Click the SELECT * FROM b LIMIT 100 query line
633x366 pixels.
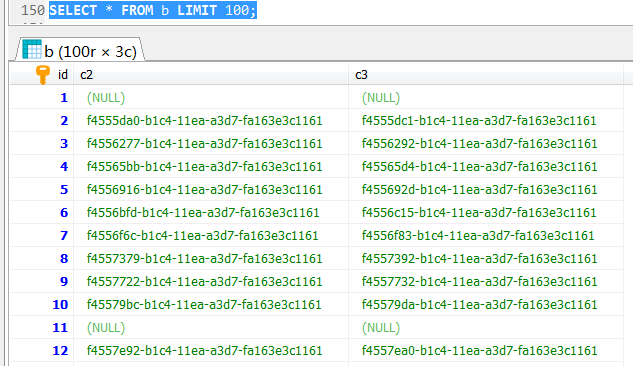click(153, 10)
